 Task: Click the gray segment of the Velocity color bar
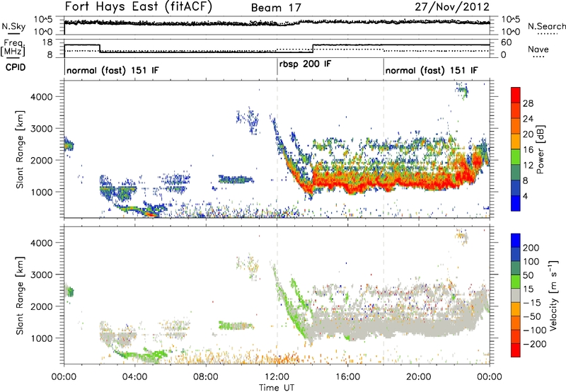tap(516, 295)
